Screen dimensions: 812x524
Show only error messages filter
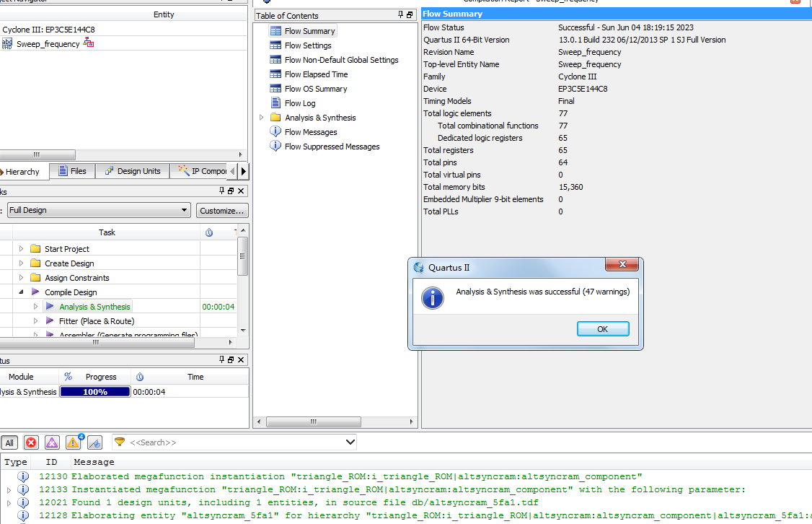point(31,442)
